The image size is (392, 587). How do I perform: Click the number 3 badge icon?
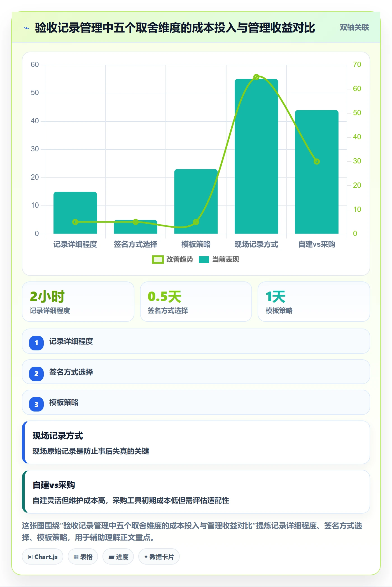point(36,404)
